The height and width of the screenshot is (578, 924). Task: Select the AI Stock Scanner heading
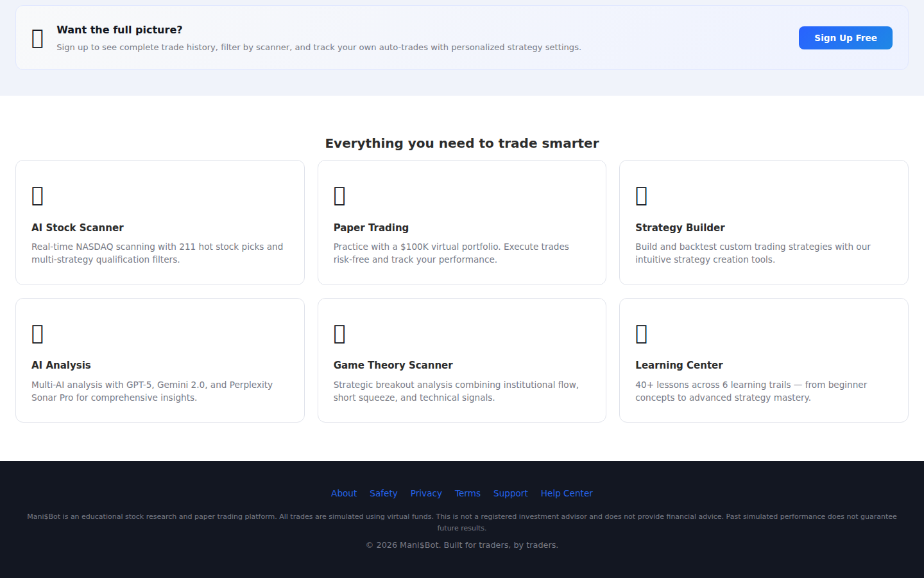tap(78, 227)
